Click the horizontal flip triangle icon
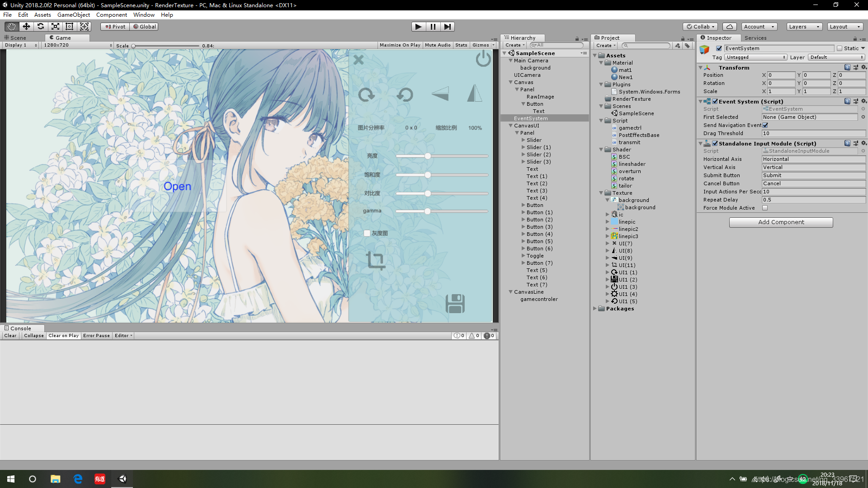Screen dimensions: 868x488 pos(440,94)
